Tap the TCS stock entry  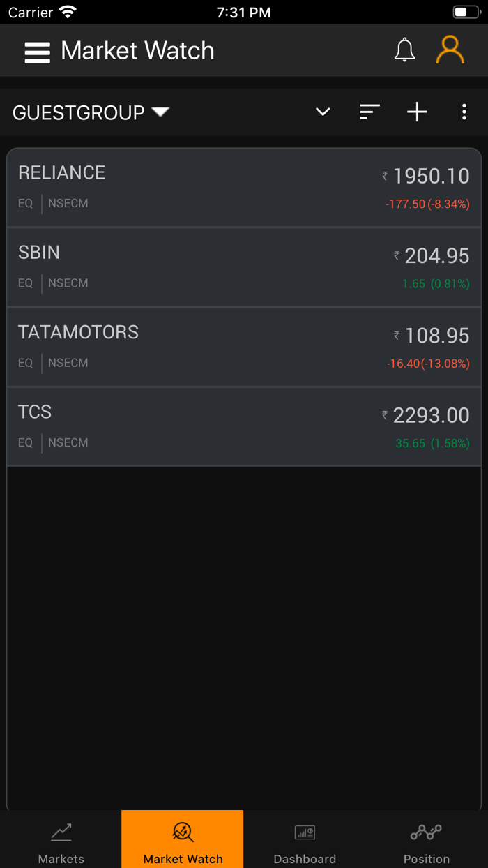[x=244, y=426]
